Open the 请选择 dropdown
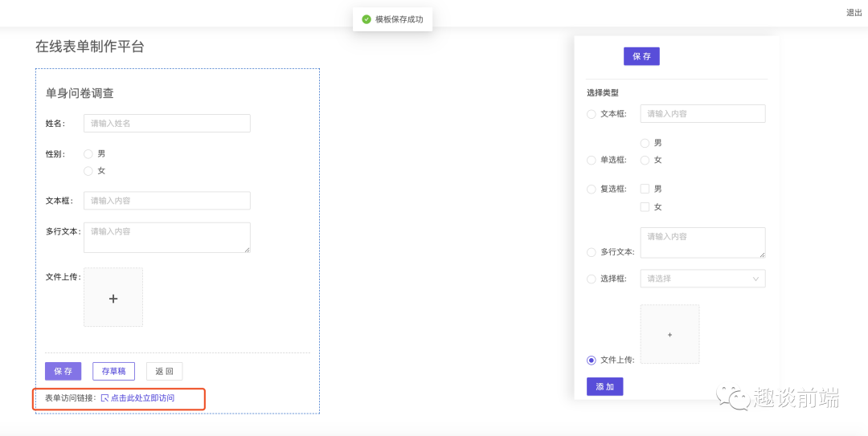This screenshot has height=436, width=868. click(x=702, y=279)
